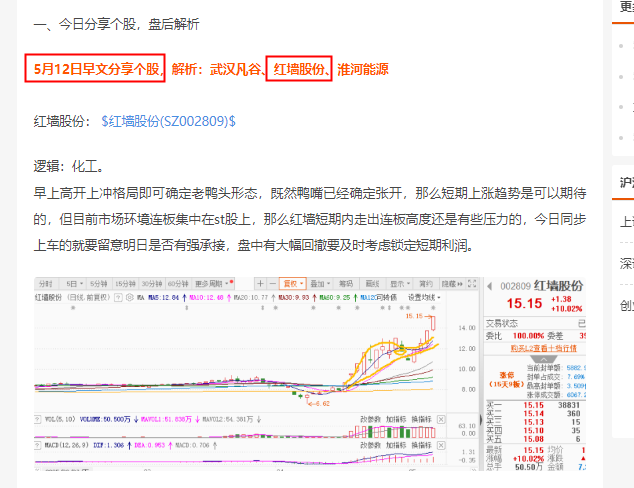Image resolution: width=634 pixels, height=488 pixels.
Task: Click 加指标 on the MACD panel
Action: point(396,445)
